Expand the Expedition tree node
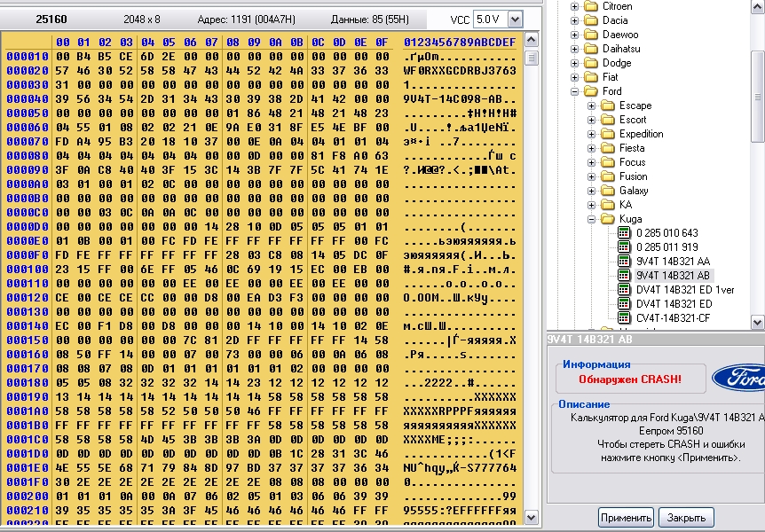765x532 pixels. coord(592,134)
